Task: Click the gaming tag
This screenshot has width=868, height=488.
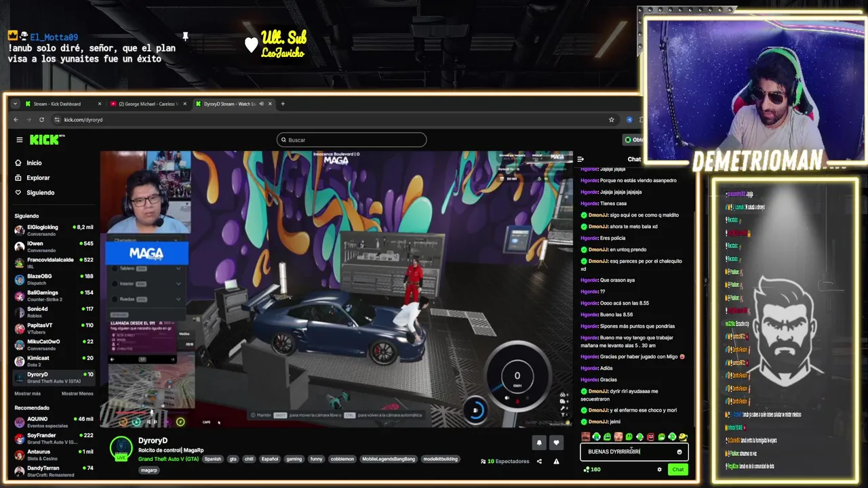Action: coord(294,459)
